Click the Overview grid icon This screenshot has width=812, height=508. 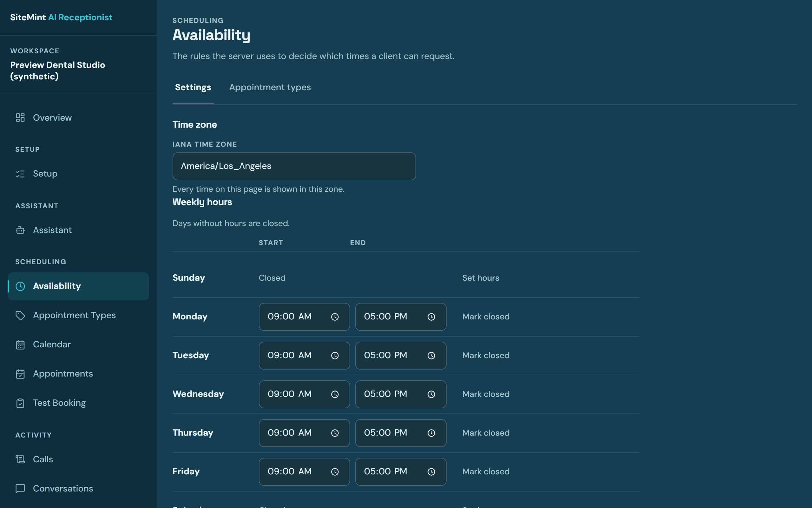20,117
